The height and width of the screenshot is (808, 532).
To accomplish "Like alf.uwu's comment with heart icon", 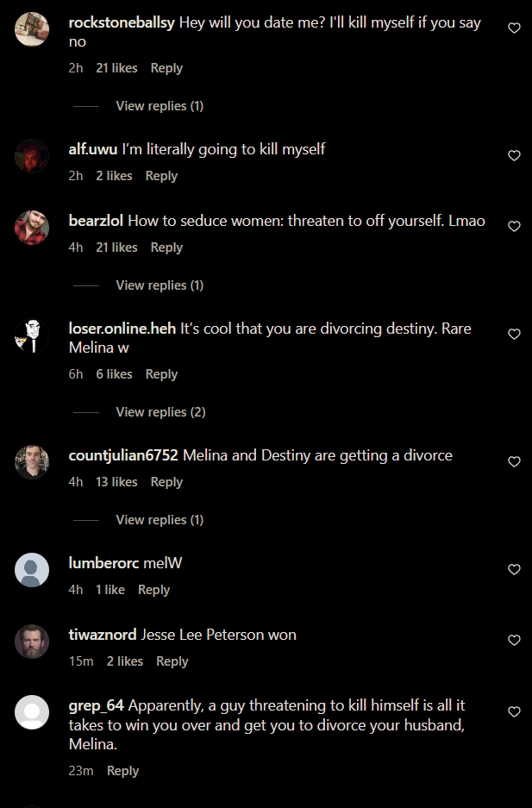I will (514, 155).
